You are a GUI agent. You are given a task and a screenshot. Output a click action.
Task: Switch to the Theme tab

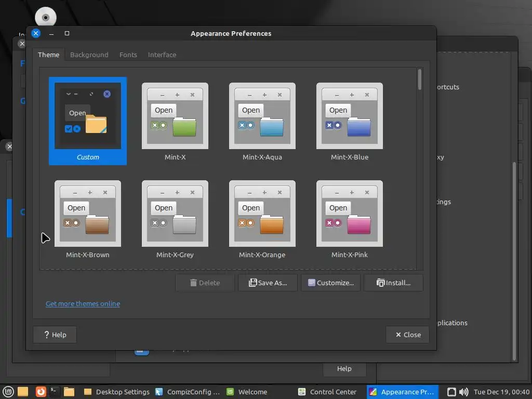coord(48,55)
